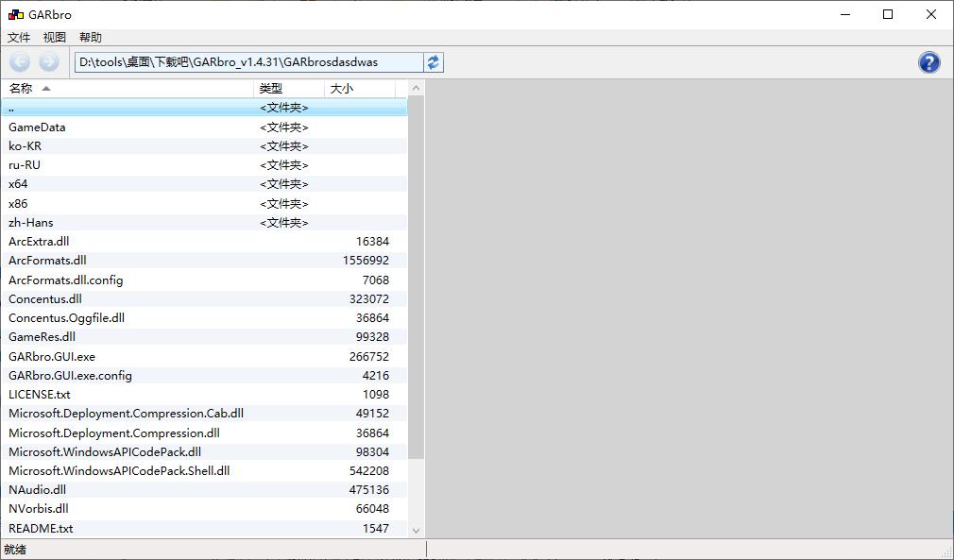
Task: Click the GARbro app icon in title bar
Action: [x=16, y=14]
